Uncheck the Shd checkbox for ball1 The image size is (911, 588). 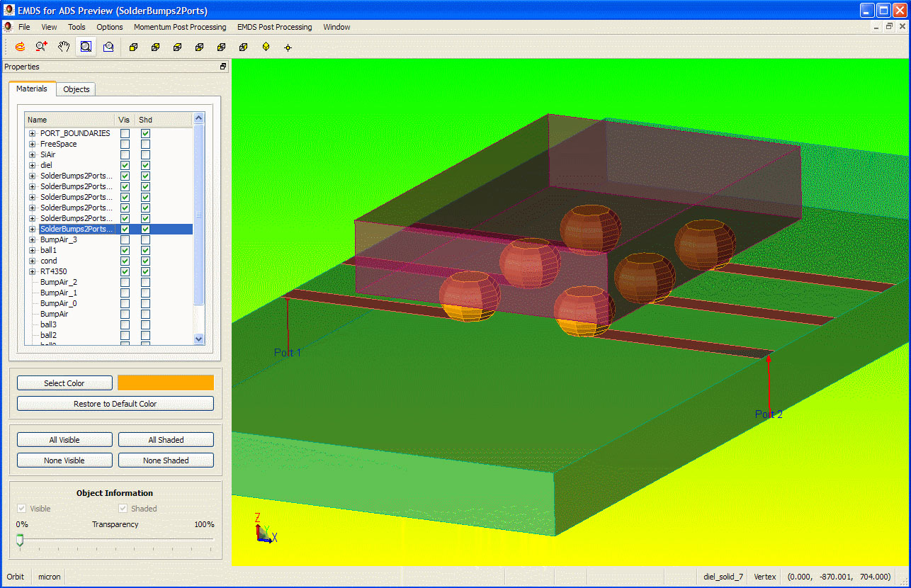coord(145,250)
